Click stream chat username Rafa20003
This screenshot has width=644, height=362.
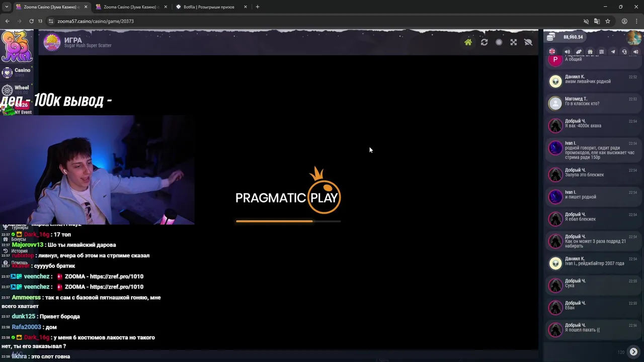point(26,327)
